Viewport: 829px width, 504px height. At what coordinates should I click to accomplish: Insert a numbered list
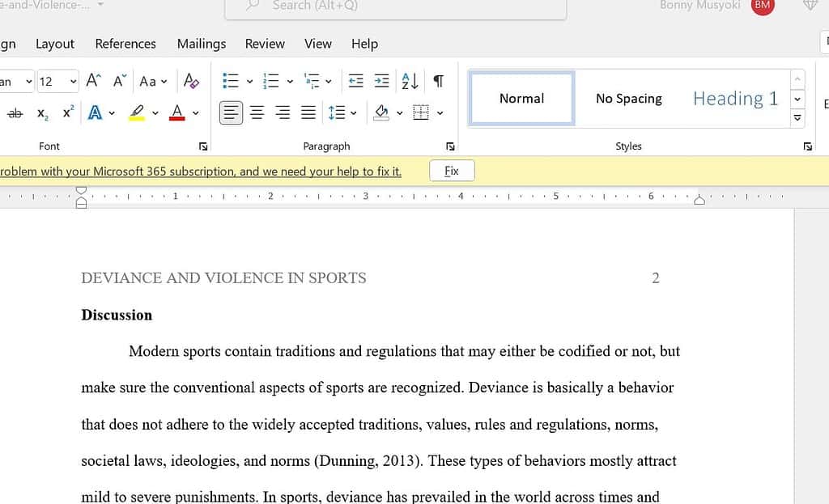(270, 81)
